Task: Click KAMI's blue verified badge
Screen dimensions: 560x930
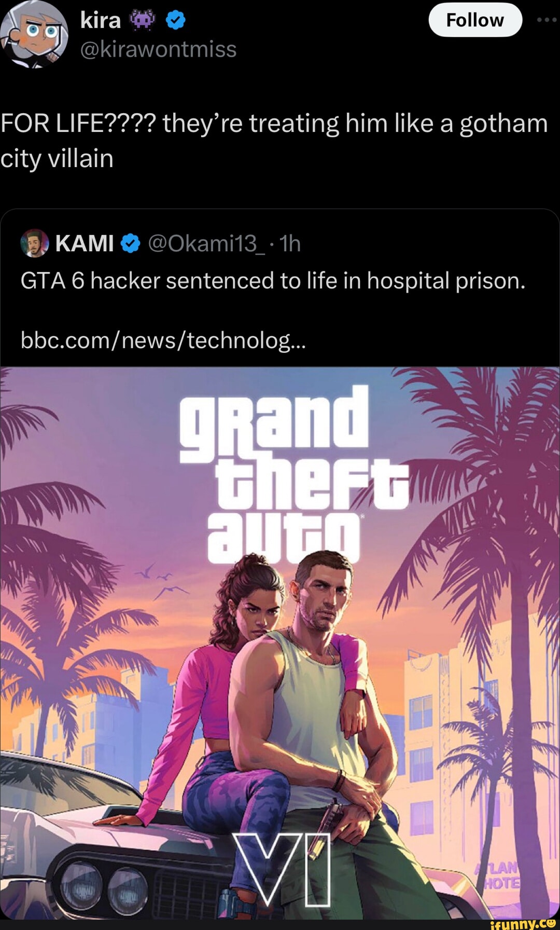Action: [x=131, y=243]
